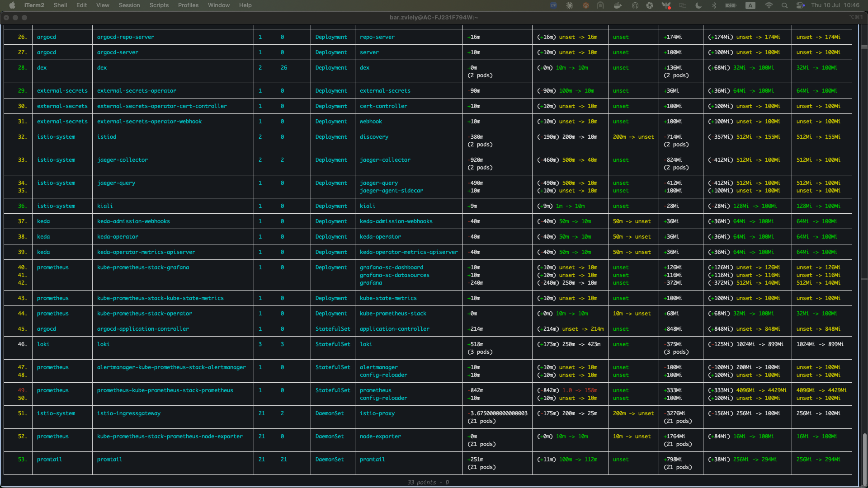The height and width of the screenshot is (488, 868).
Task: Click the DaemonSet type in promtail row
Action: tap(330, 460)
